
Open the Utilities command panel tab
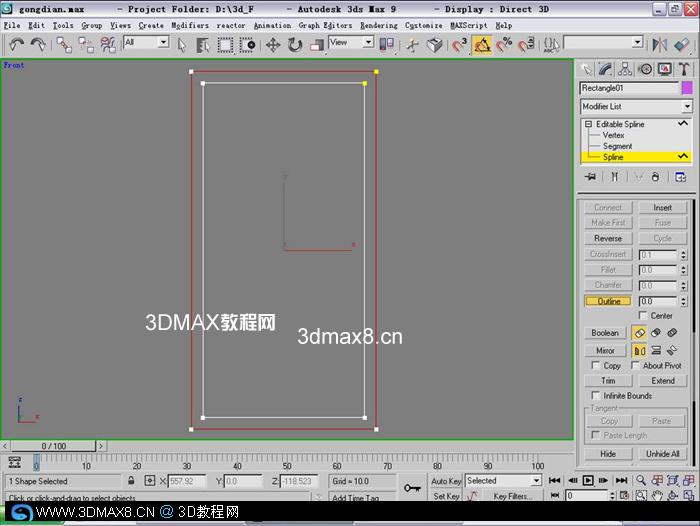(683, 69)
